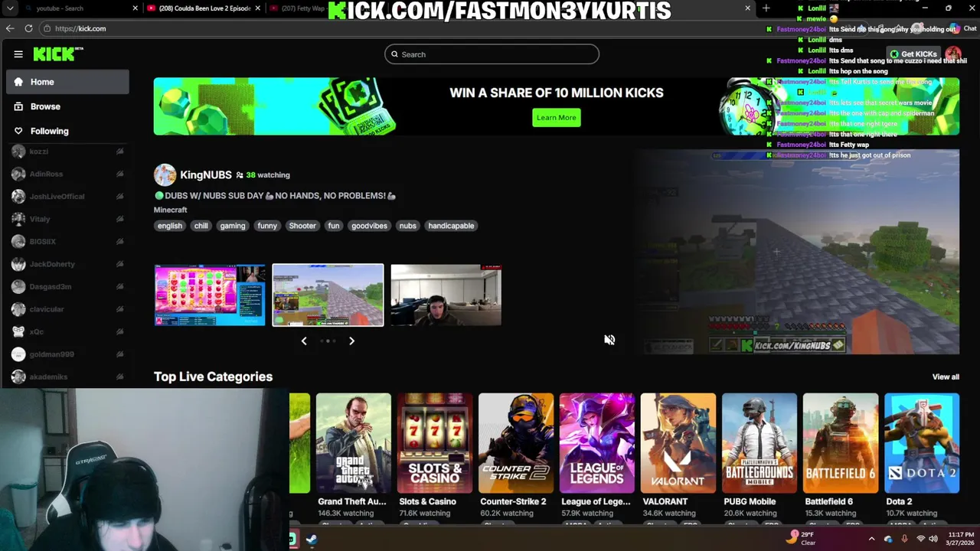Click offline status icon beside AdinRoss
Image resolution: width=980 pixels, height=551 pixels.
[x=120, y=174]
